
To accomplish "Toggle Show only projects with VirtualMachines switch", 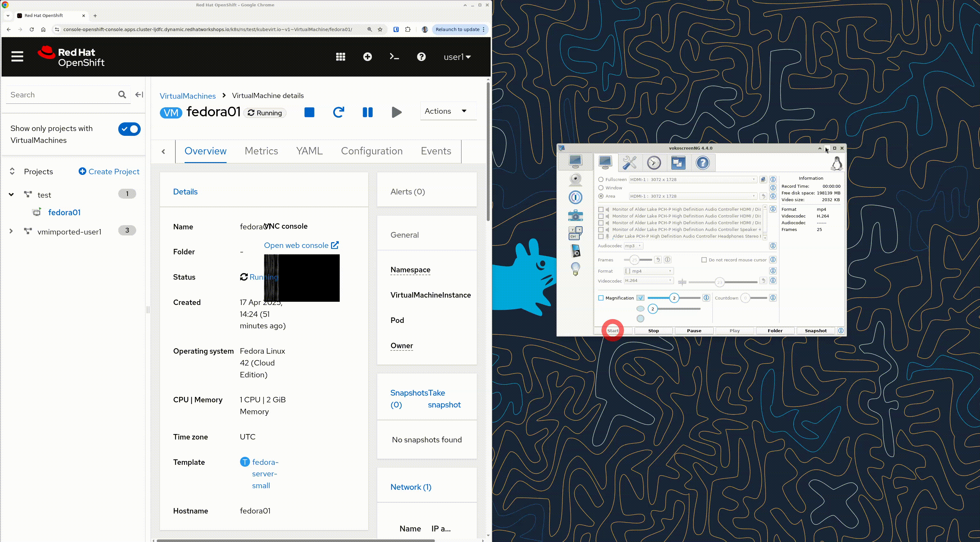I will click(x=129, y=129).
